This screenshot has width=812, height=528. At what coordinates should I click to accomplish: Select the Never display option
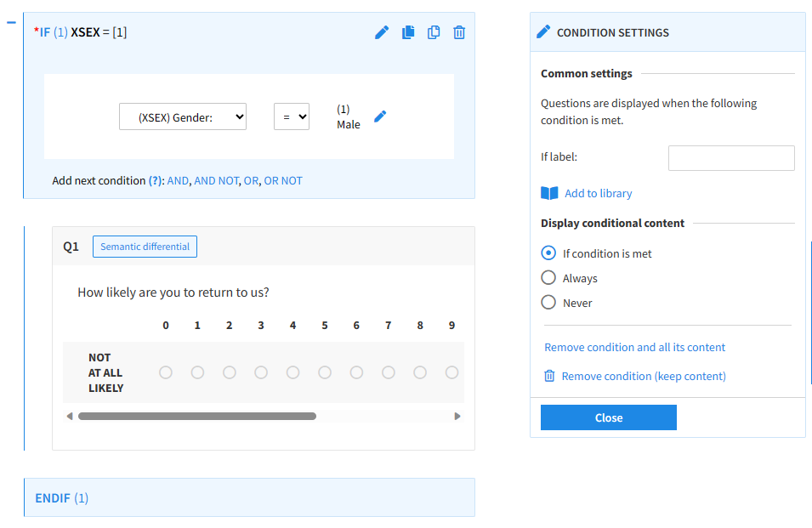(548, 303)
